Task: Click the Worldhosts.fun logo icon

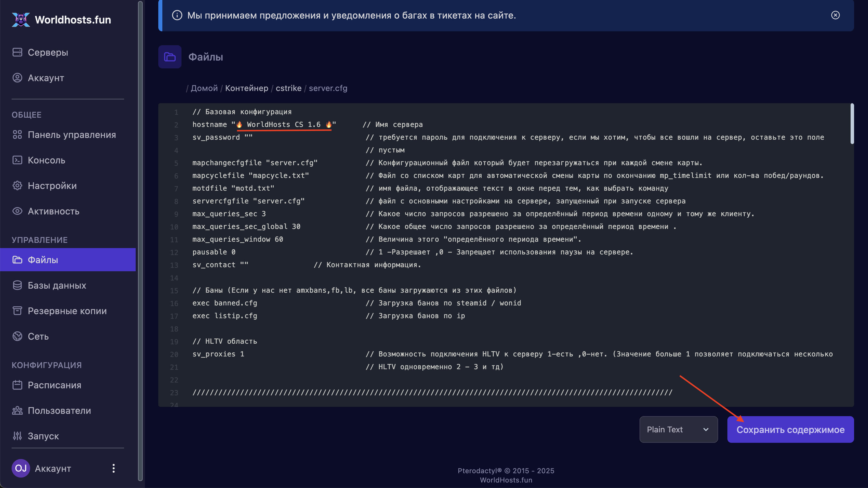Action: 21,19
